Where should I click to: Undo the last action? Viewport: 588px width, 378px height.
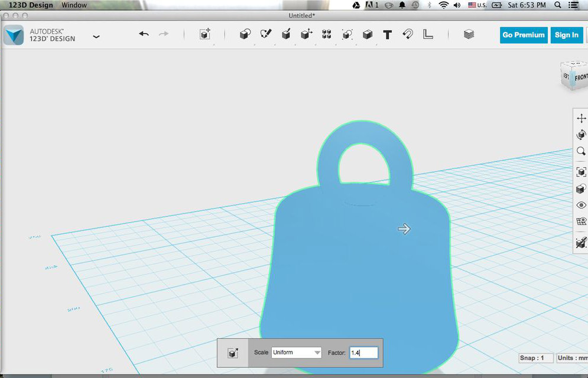pos(144,34)
